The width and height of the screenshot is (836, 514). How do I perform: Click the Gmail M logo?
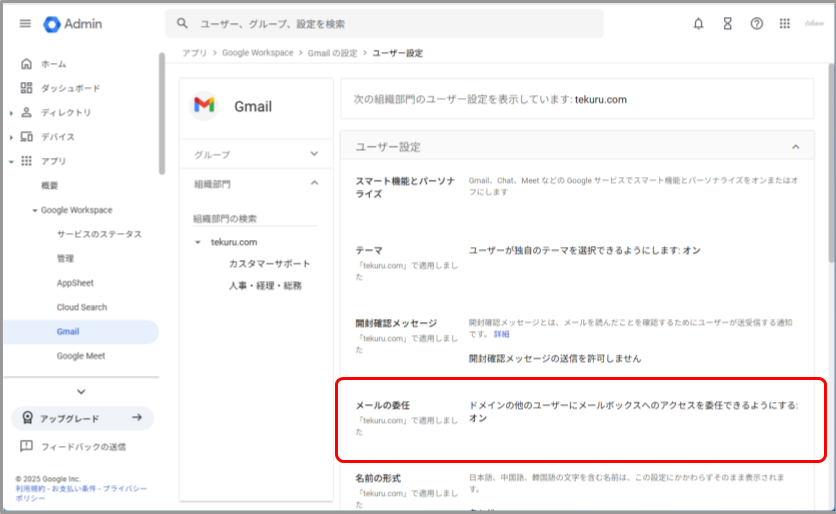click(x=204, y=105)
